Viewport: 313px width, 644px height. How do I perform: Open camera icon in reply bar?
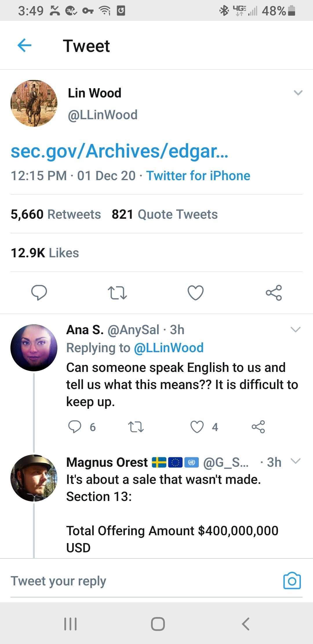pyautogui.click(x=292, y=581)
